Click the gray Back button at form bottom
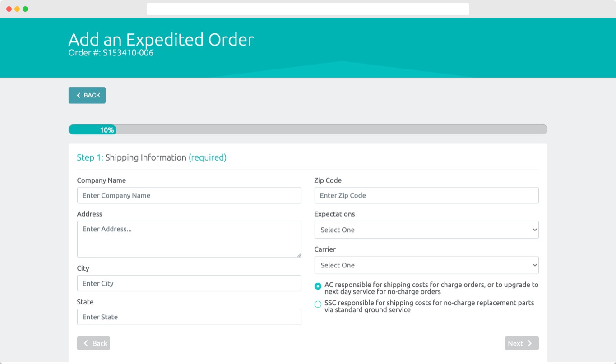The height and width of the screenshot is (364, 616). (93, 343)
